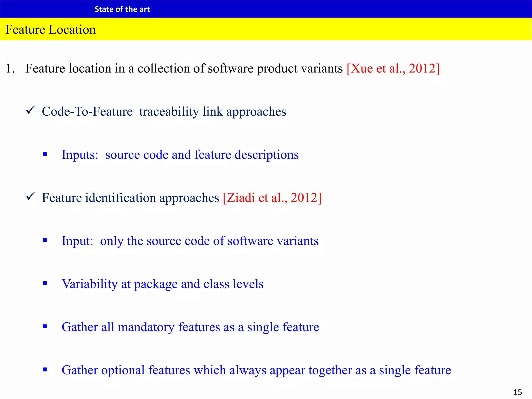Screen dimensions: 532x399
Task: Select the 'Feature Location' slide title
Action: tap(51, 30)
